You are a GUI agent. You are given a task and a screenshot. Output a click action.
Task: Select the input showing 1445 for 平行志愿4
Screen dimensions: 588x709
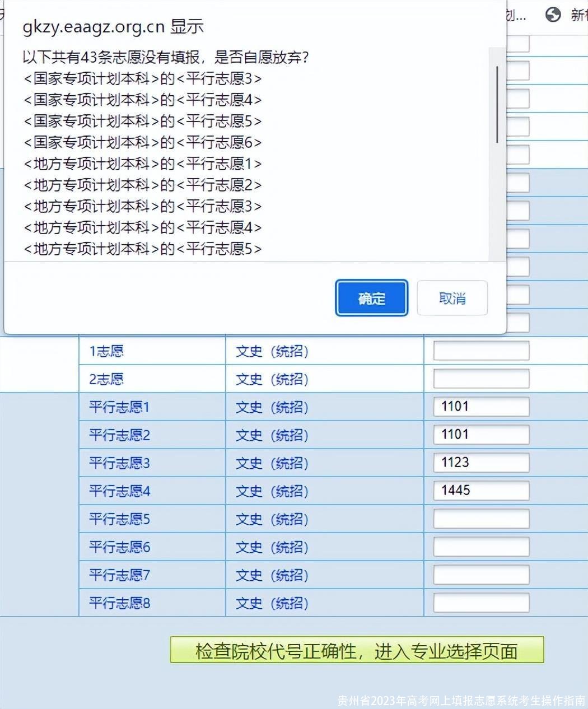[x=480, y=491]
